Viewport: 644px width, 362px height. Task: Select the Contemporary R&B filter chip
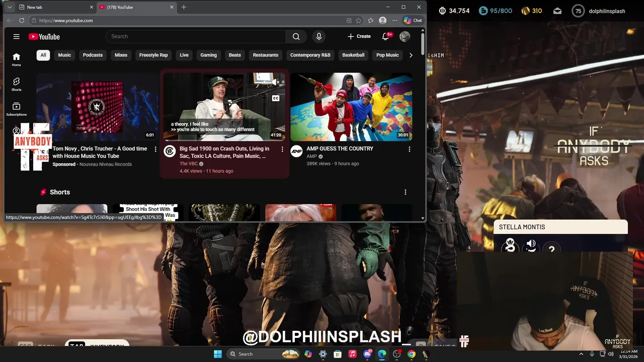(x=310, y=55)
